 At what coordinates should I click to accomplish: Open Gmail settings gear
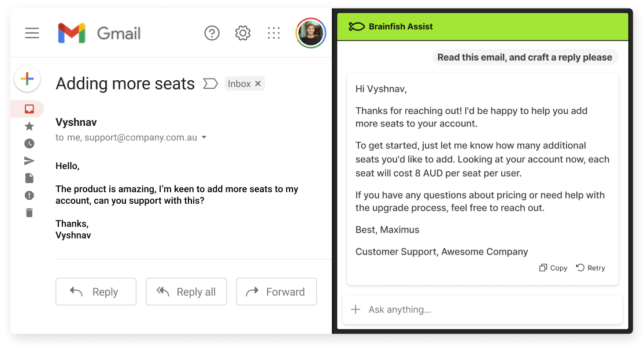click(x=243, y=33)
